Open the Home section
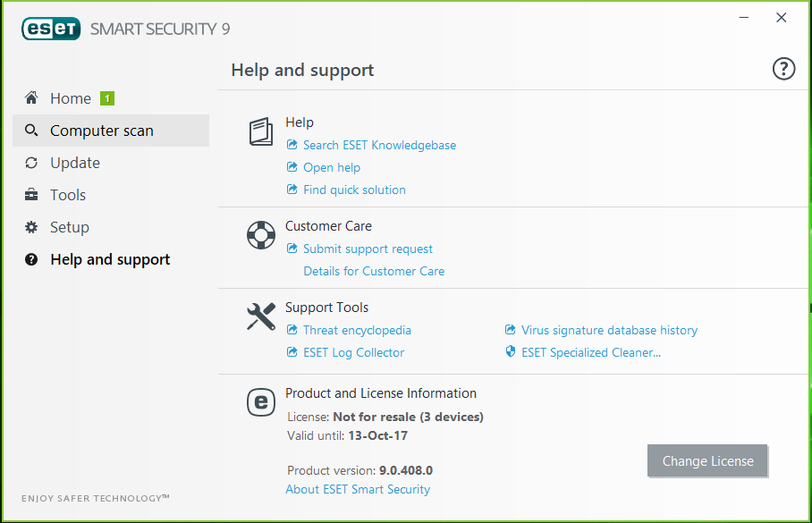812x523 pixels. (x=71, y=98)
